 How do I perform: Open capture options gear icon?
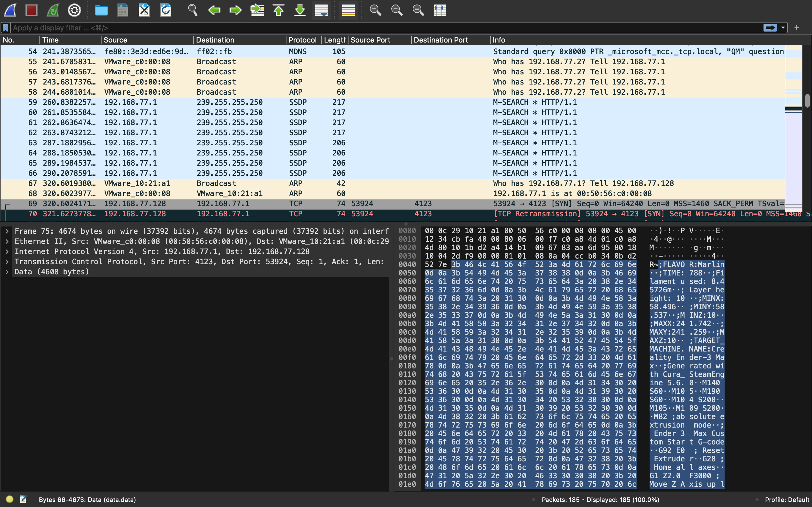click(74, 10)
